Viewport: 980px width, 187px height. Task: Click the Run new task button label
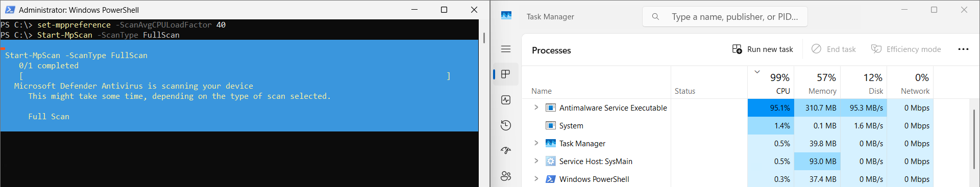point(770,49)
